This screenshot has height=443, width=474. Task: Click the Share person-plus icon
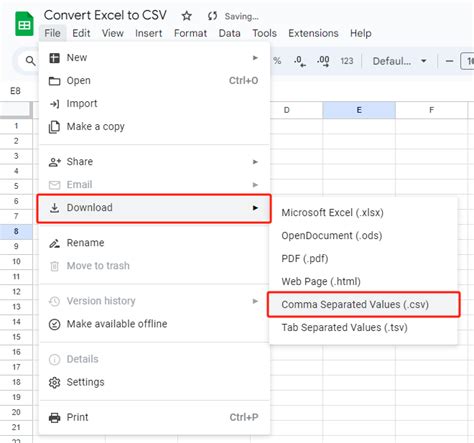tap(55, 162)
